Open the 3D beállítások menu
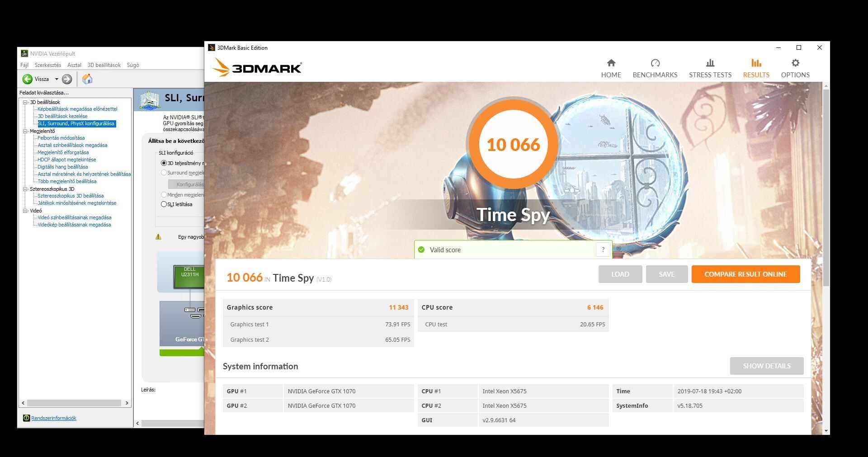 104,65
